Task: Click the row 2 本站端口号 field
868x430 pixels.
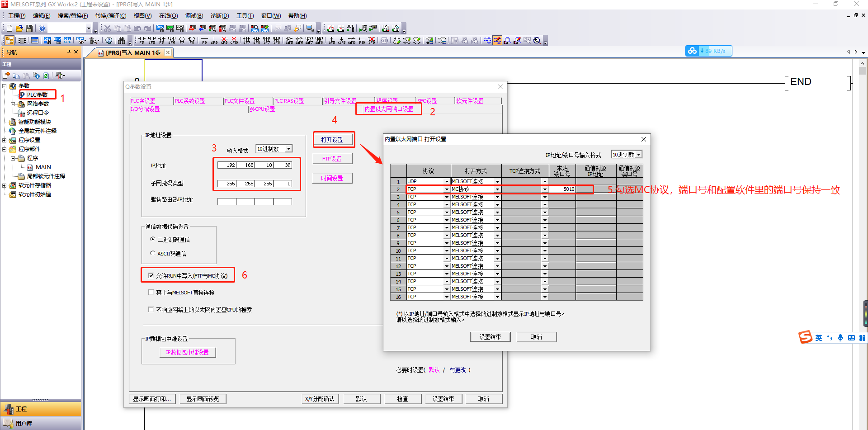Action: 562,189
